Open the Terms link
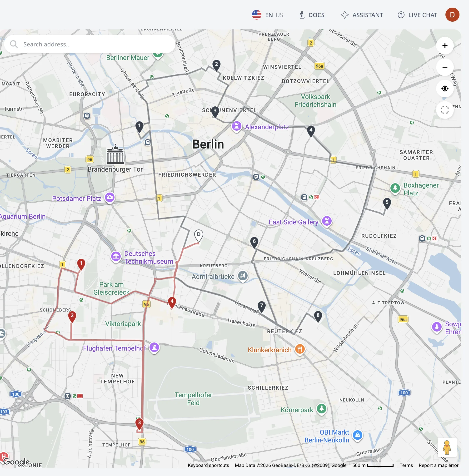 pyautogui.click(x=406, y=465)
